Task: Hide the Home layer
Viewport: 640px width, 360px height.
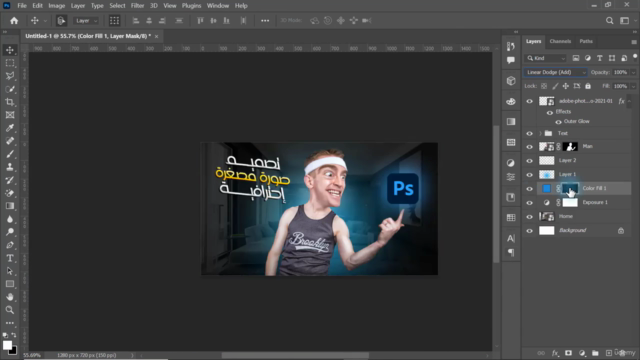Action: [529, 217]
